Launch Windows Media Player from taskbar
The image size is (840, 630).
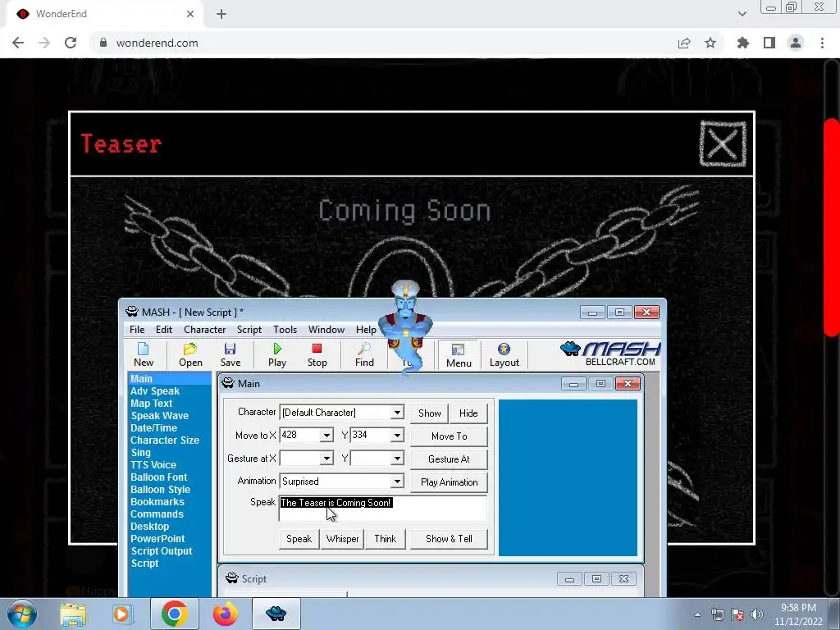(121, 614)
